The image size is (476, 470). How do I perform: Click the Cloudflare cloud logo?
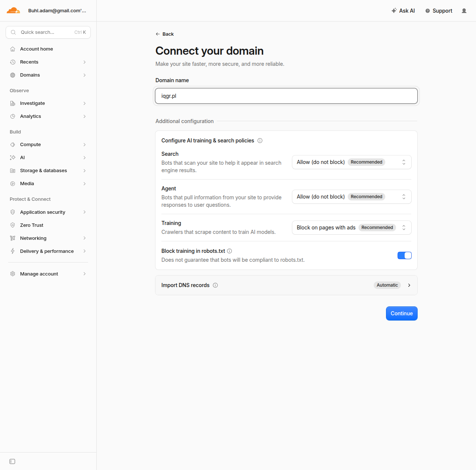click(13, 10)
